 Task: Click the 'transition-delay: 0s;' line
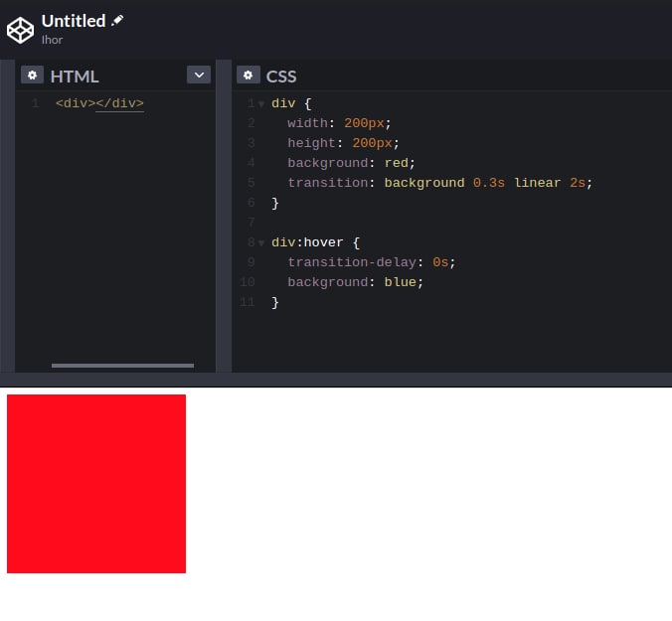(x=371, y=262)
